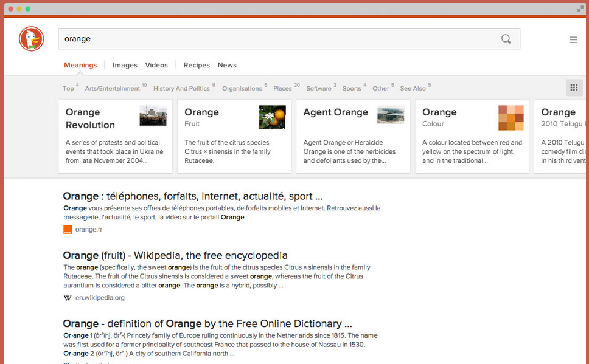Toggle fullscreen with the expand arrows icon
589x364 pixels.
coord(580,9)
